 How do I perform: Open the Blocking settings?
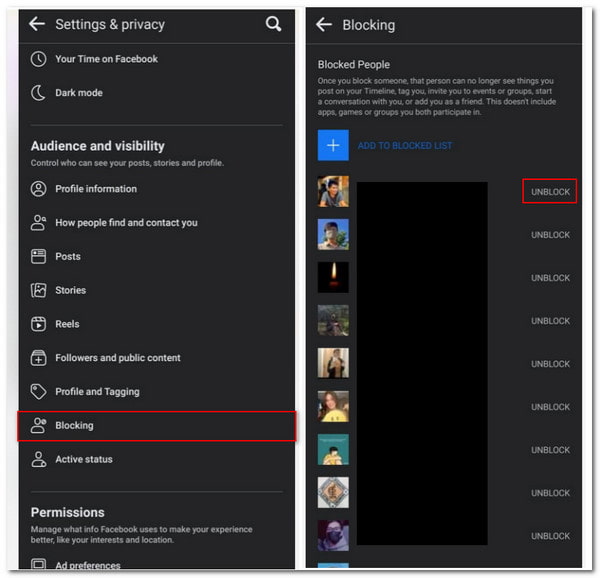[x=157, y=426]
